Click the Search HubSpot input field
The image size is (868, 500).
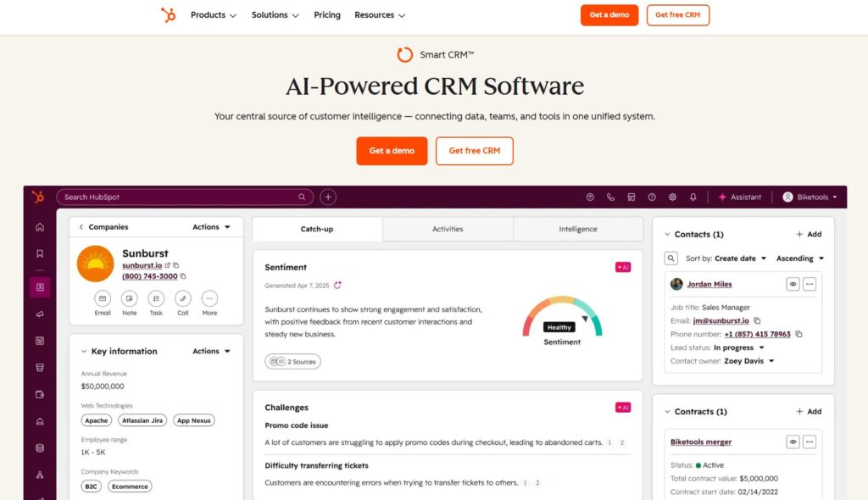180,197
